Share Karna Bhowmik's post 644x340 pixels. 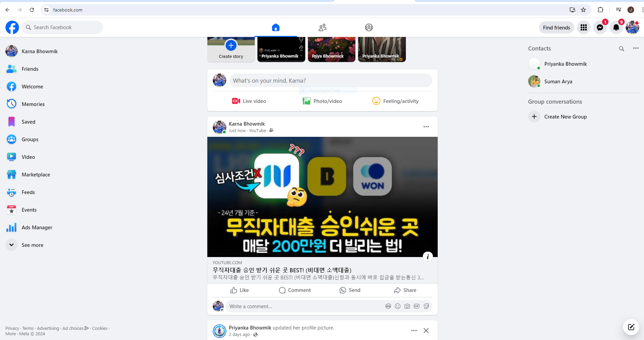click(x=405, y=290)
